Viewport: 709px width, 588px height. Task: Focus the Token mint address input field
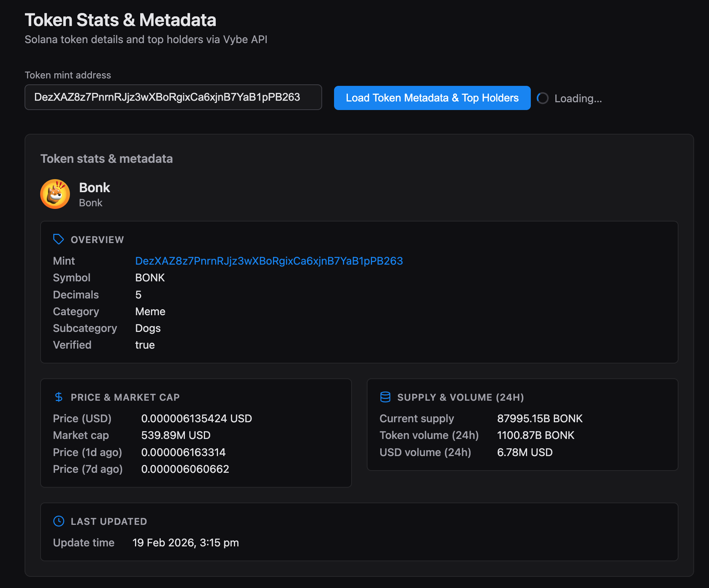tap(173, 97)
